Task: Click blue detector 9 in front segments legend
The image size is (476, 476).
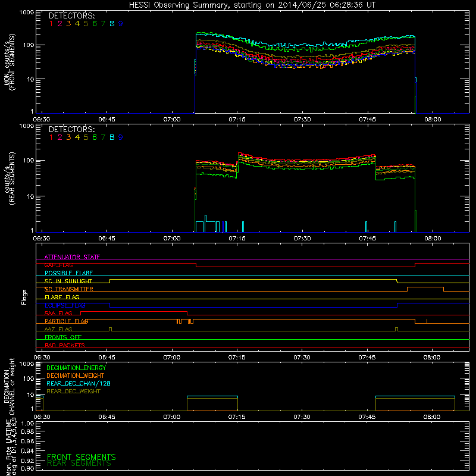Action: click(121, 24)
